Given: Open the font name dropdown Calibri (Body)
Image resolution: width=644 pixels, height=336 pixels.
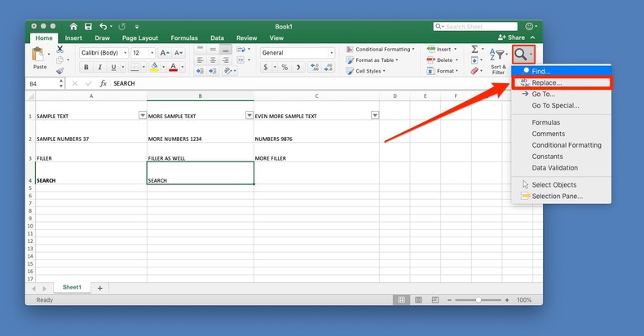Looking at the screenshot, I should pos(103,53).
